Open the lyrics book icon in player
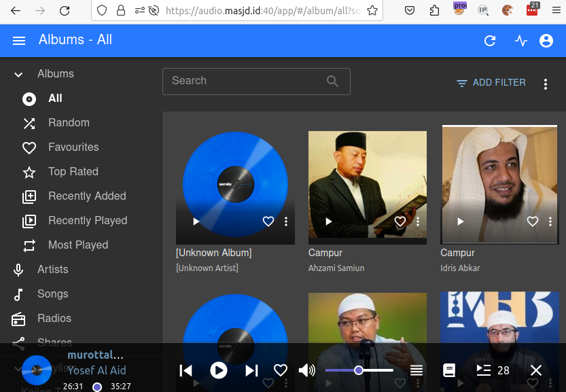 coord(448,370)
